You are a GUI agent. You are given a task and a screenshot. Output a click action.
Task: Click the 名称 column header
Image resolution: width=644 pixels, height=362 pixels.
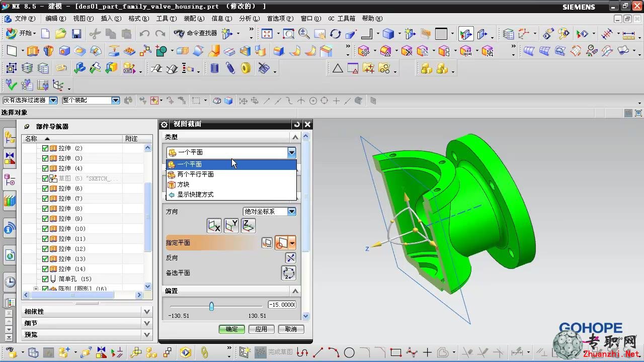point(72,139)
